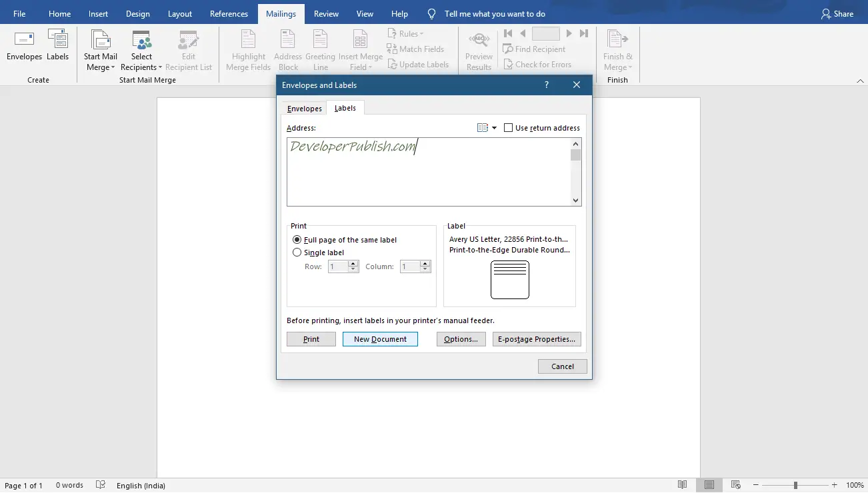Open the Envelopes tool in Create group
The height and width of the screenshot is (493, 868).
[24, 48]
